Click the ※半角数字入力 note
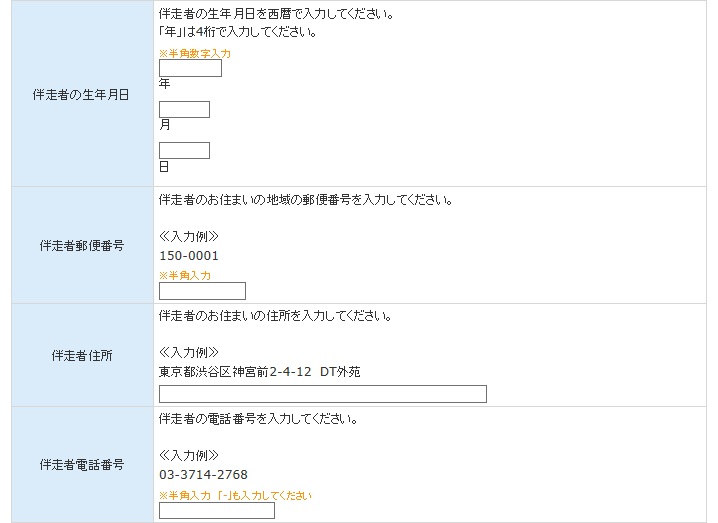This screenshot has height=523, width=718. click(195, 54)
